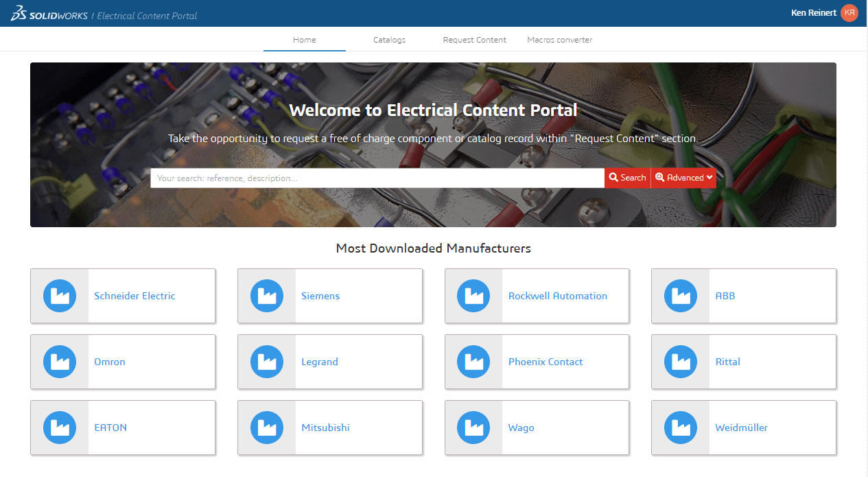Click the SolidWorks logo in header

48,15
